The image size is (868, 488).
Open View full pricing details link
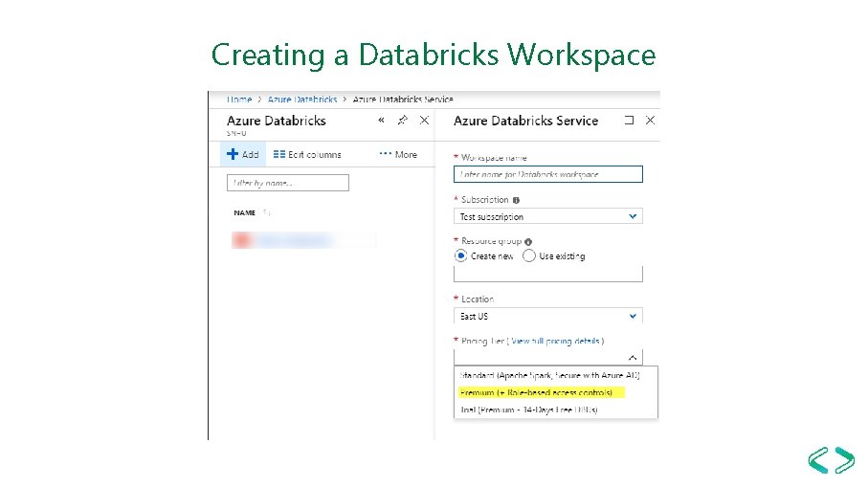coord(555,341)
